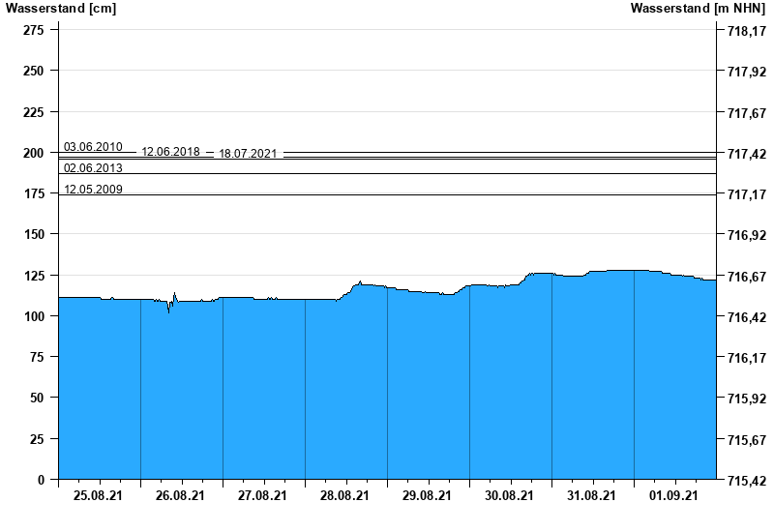Click the 18.07.2021 flood marker label
Screen dimensions: 774x532
click(248, 154)
